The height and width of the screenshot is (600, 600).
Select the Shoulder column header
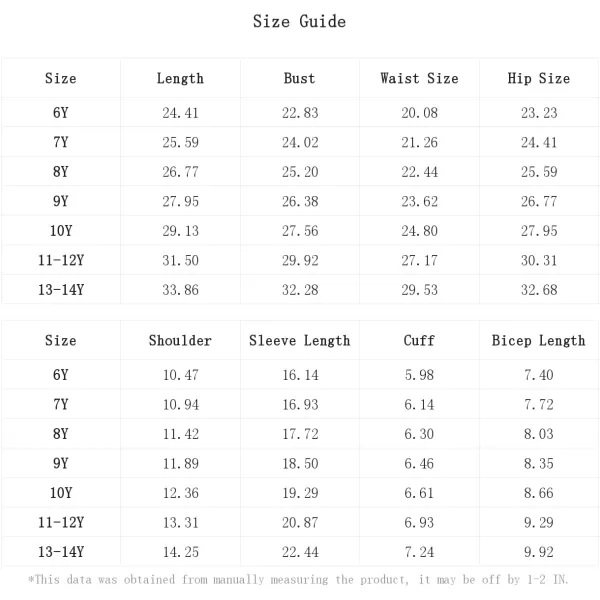(x=180, y=341)
